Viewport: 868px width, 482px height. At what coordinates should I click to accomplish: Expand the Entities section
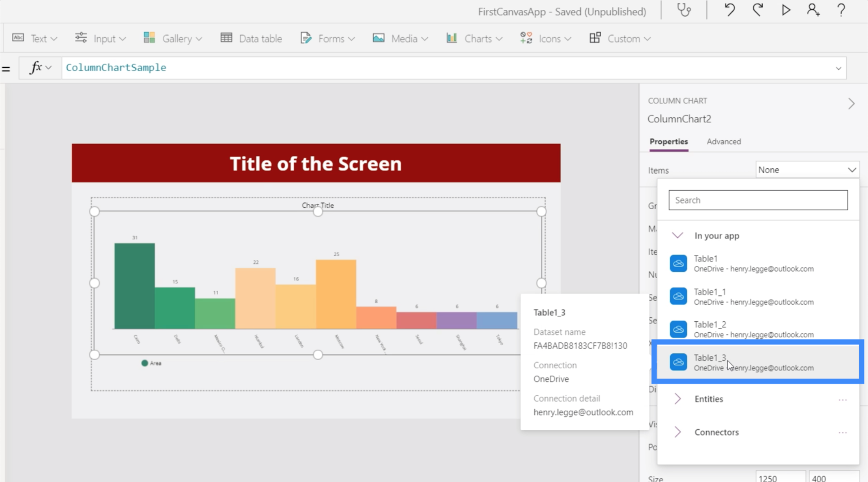click(x=678, y=399)
